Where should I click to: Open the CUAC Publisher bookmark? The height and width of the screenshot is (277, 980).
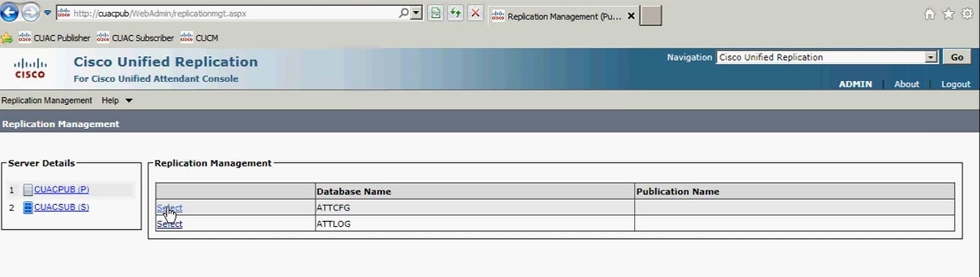55,38
